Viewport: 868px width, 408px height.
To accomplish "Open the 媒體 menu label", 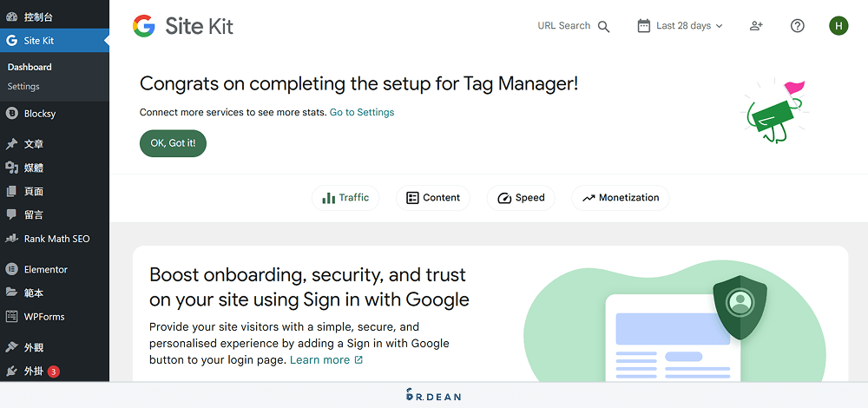I will 34,168.
